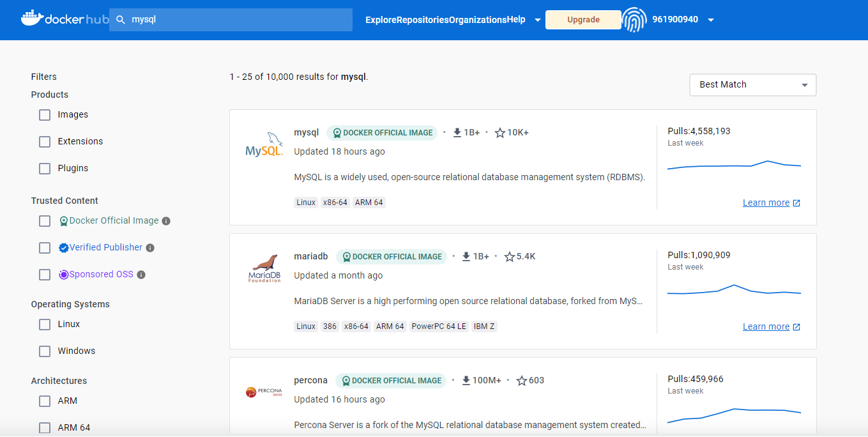The image size is (868, 437).
Task: Click the mysql weekly pulls chart
Action: click(734, 165)
